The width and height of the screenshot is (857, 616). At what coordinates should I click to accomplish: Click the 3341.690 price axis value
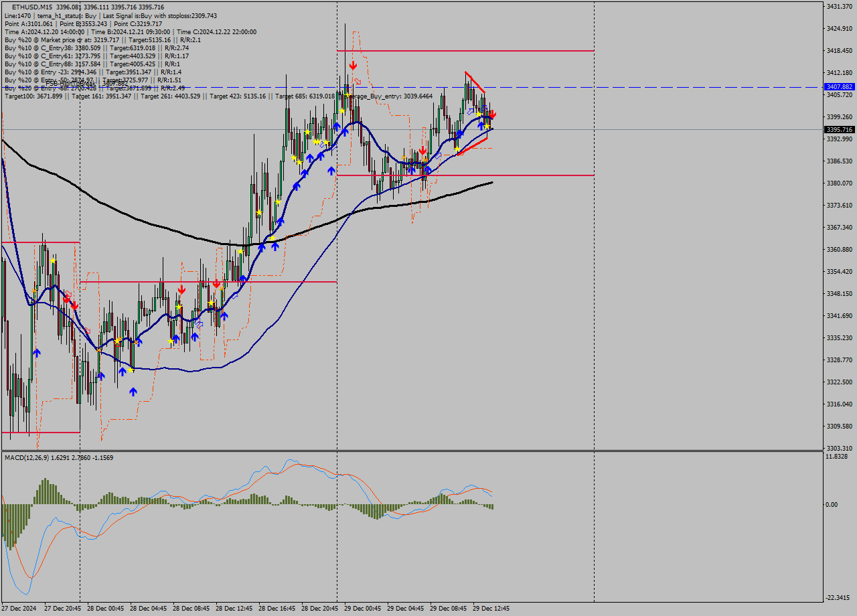point(839,315)
